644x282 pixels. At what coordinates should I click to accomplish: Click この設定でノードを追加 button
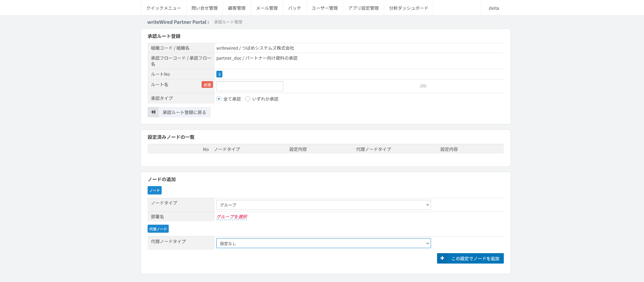(x=470, y=258)
